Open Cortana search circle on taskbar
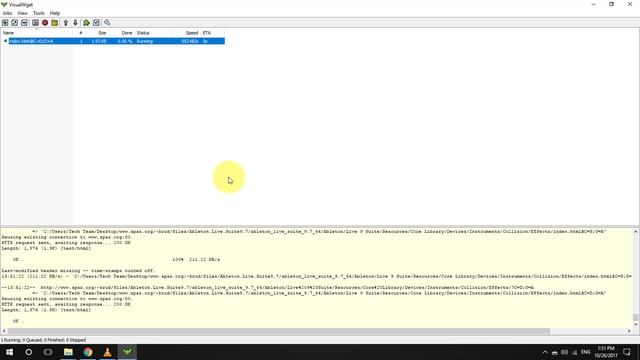This screenshot has width=640, height=360. (29, 352)
